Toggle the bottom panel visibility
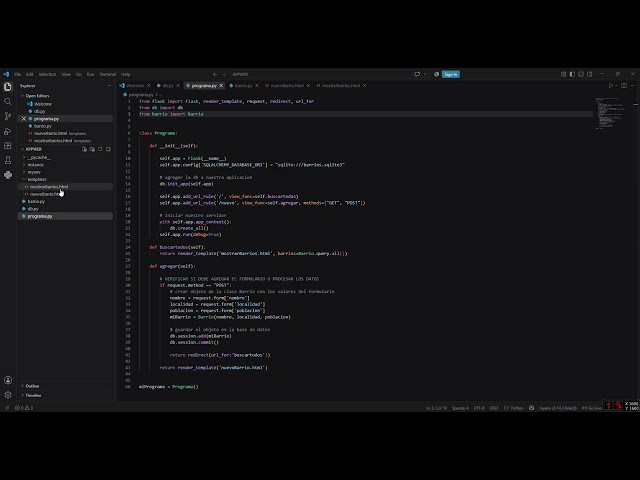640x480 pixels. pos(581,74)
